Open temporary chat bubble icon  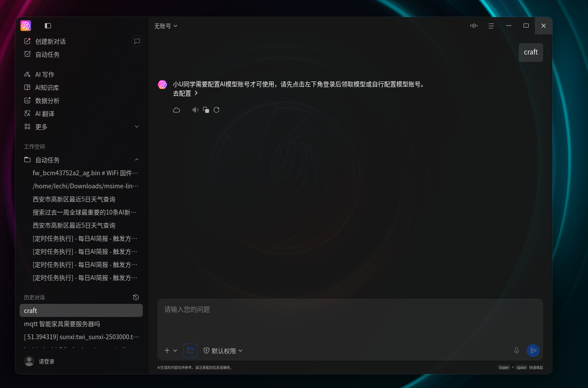coord(137,41)
